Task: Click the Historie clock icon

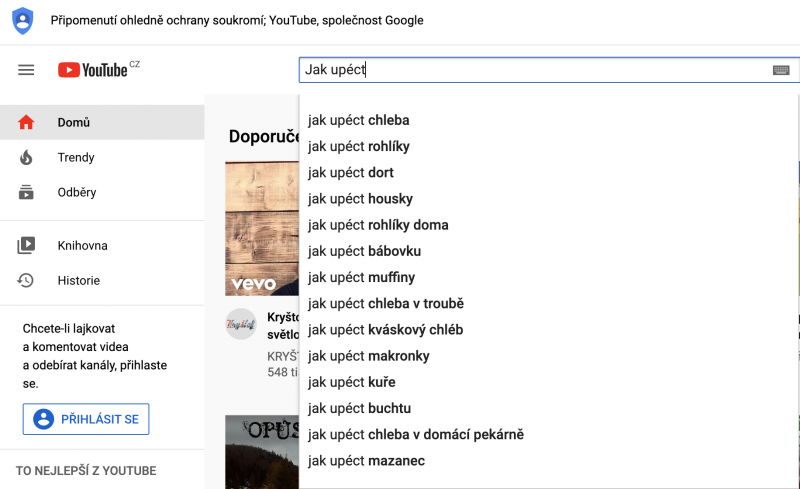Action: [26, 280]
